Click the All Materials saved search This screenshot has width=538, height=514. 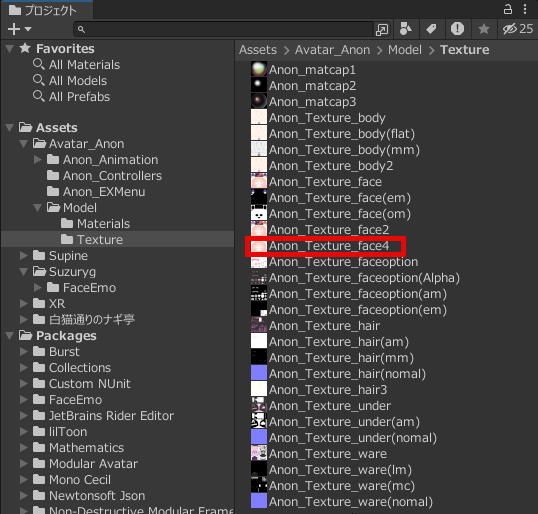point(84,65)
